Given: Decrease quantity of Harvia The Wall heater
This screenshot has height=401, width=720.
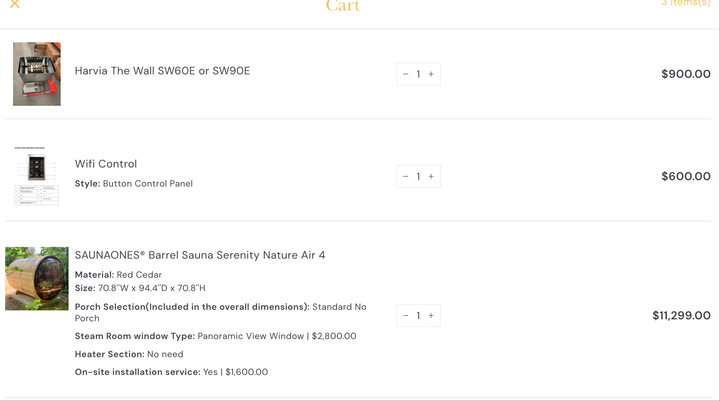Looking at the screenshot, I should click(x=405, y=74).
